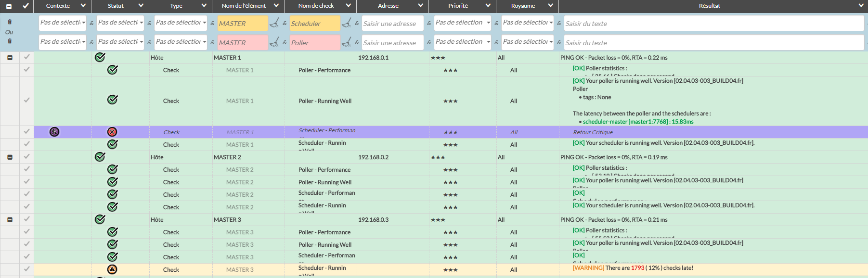
Task: Open the Statut column header menu
Action: point(141,6)
